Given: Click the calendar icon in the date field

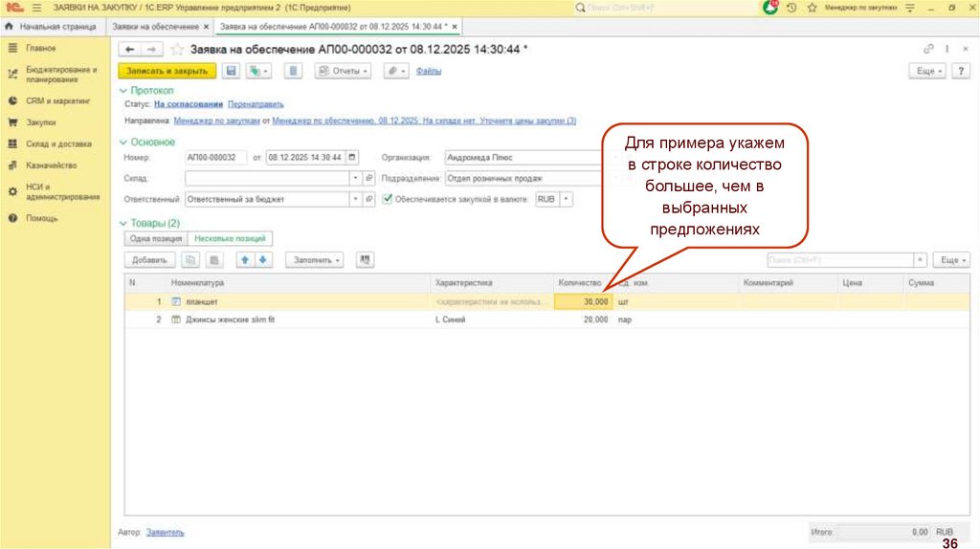Looking at the screenshot, I should pyautogui.click(x=352, y=157).
